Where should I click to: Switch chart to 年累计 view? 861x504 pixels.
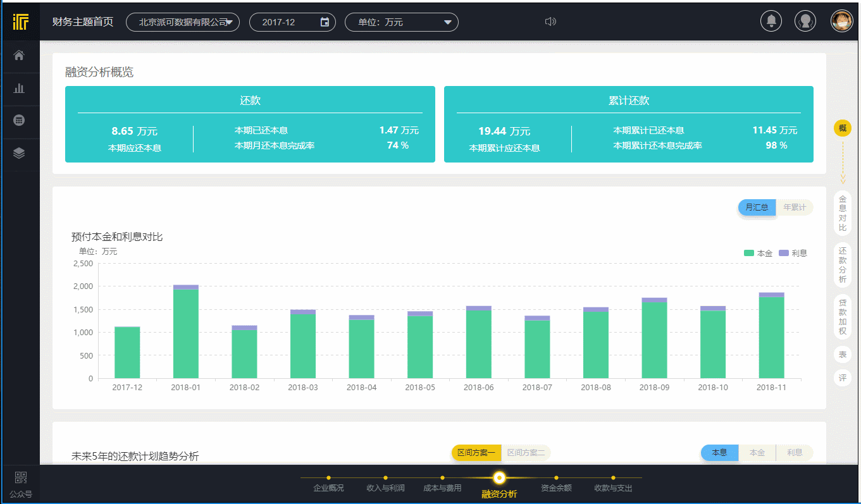point(794,207)
